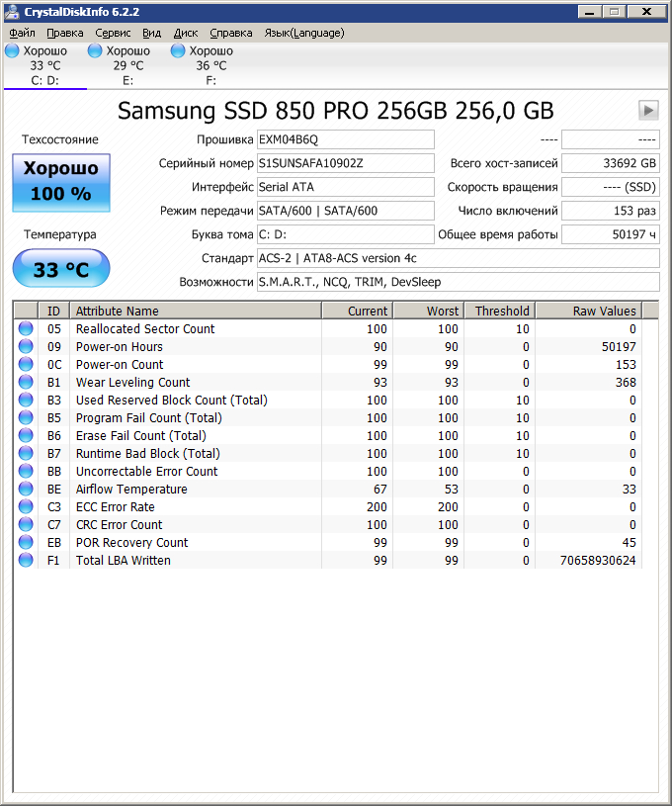This screenshot has height=806, width=672.
Task: Click the Attribute Name column header
Action: coord(196,311)
